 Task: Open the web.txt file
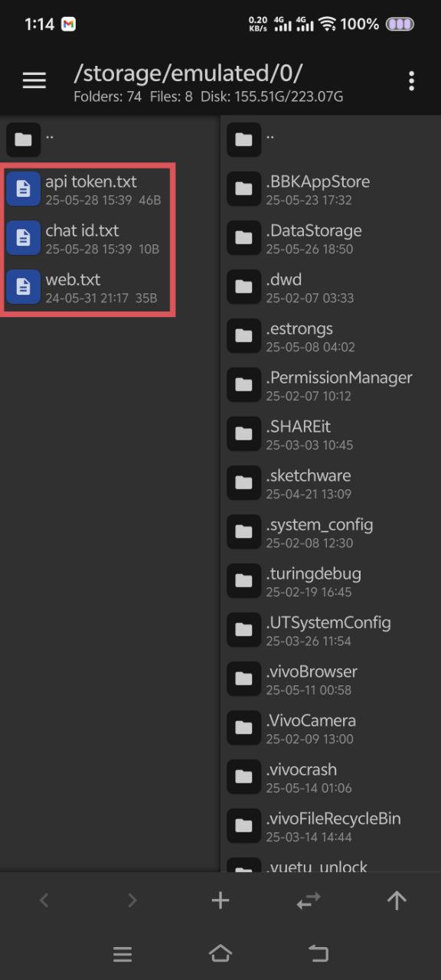pos(110,286)
